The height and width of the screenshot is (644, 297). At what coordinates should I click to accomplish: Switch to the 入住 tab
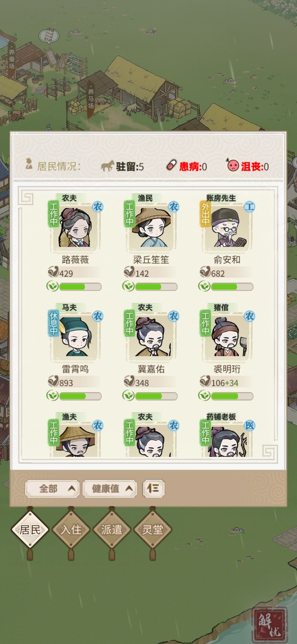(71, 530)
